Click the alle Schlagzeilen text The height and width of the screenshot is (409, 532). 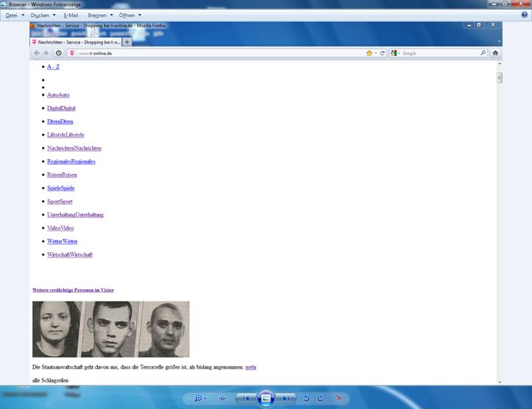tap(50, 380)
